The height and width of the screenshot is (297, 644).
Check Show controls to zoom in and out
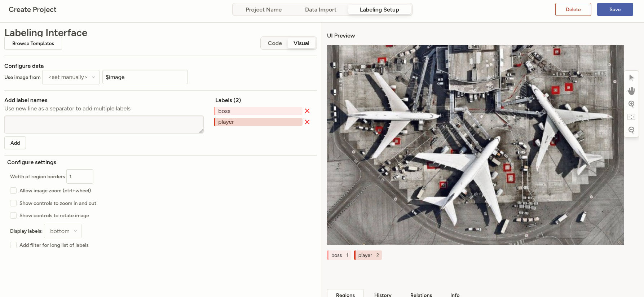click(x=13, y=203)
